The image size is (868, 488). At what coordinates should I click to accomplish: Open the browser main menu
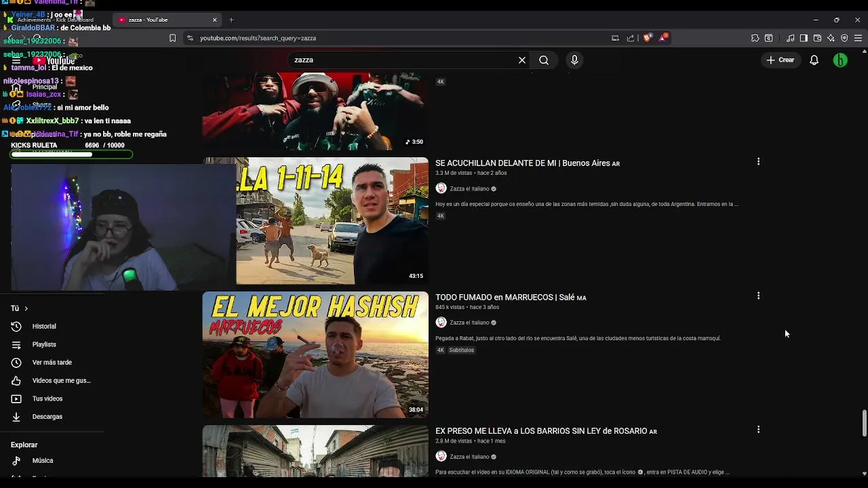click(x=858, y=38)
